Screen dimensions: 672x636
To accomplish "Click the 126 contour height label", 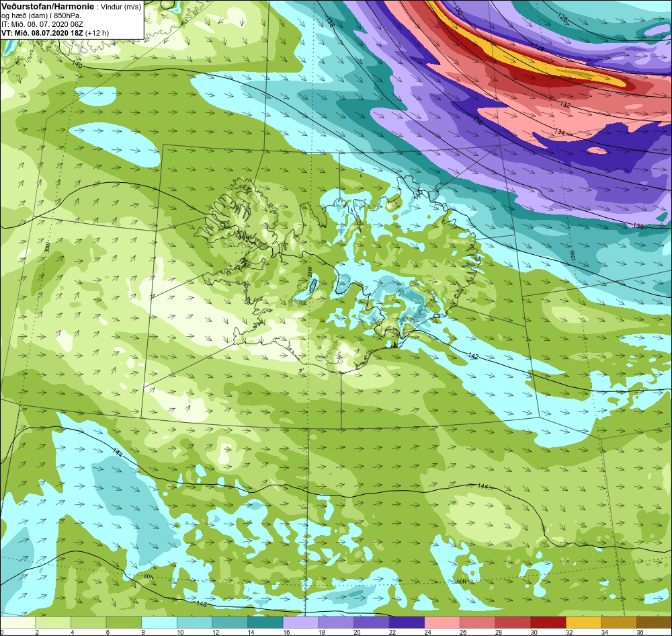I will [562, 17].
